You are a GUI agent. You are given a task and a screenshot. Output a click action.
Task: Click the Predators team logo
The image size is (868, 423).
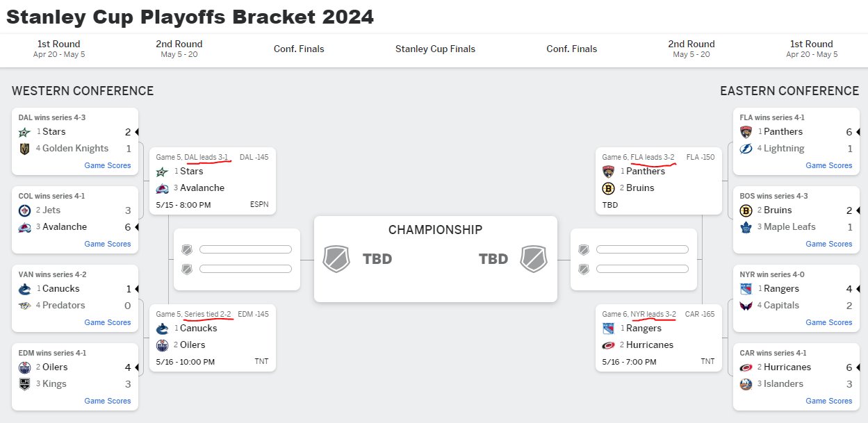pos(25,306)
